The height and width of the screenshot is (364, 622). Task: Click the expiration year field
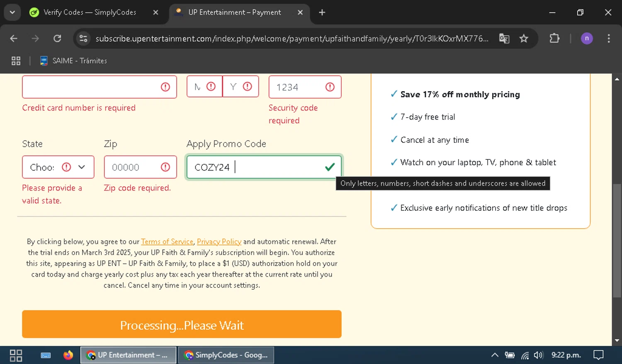coord(241,87)
